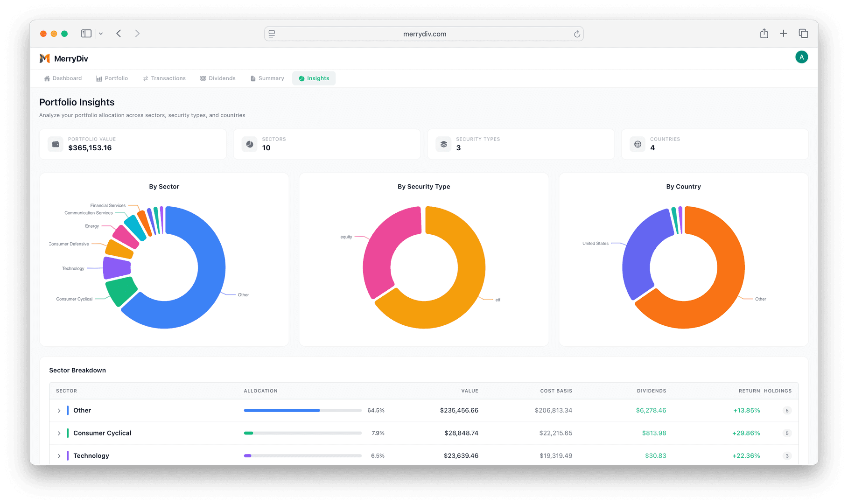848x504 pixels.
Task: Click the Dividends coin icon in navigation
Action: (x=203, y=78)
